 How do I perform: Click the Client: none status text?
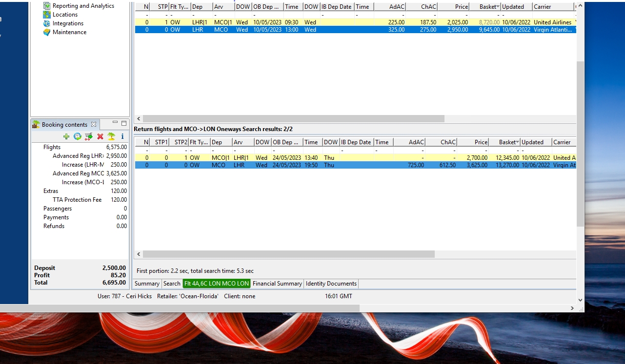(240, 296)
